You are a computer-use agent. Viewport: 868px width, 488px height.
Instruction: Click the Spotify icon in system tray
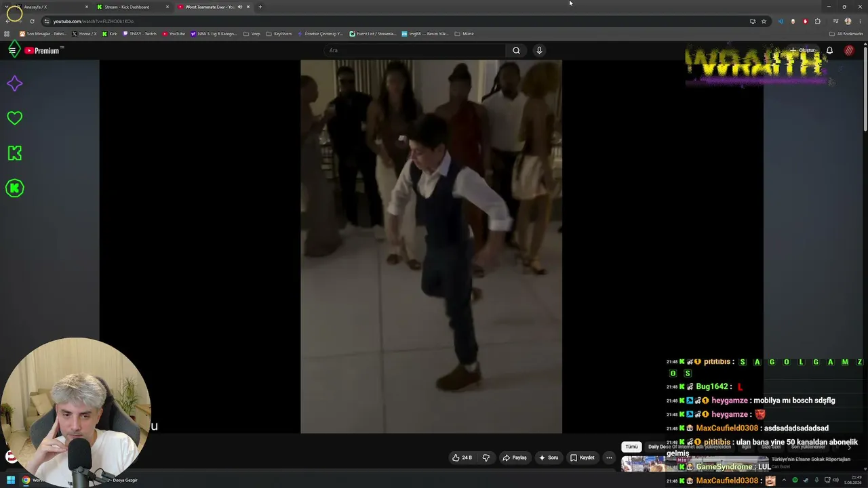795,481
